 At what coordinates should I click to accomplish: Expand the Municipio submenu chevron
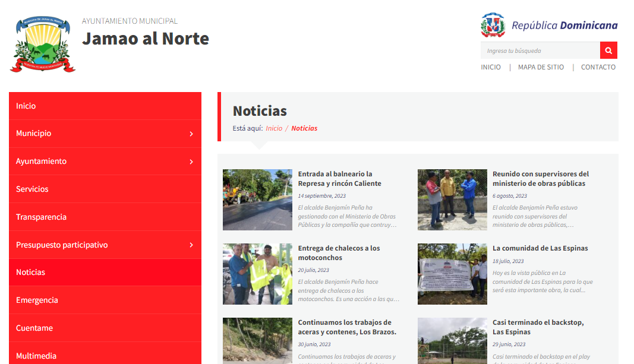click(191, 134)
